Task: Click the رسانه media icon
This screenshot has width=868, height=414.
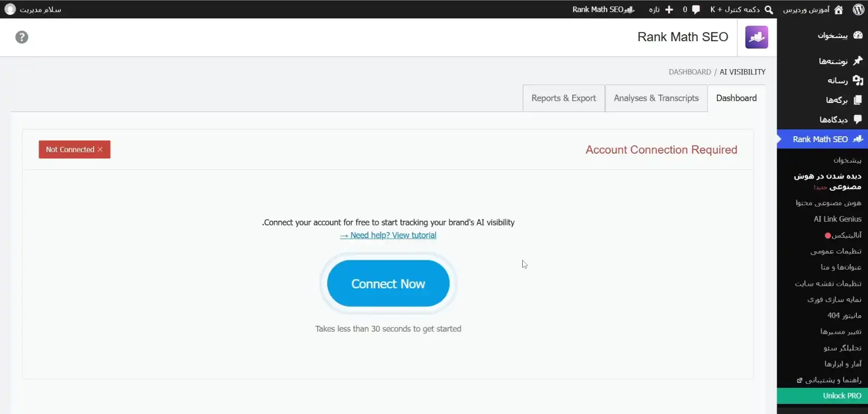Action: pyautogui.click(x=857, y=80)
